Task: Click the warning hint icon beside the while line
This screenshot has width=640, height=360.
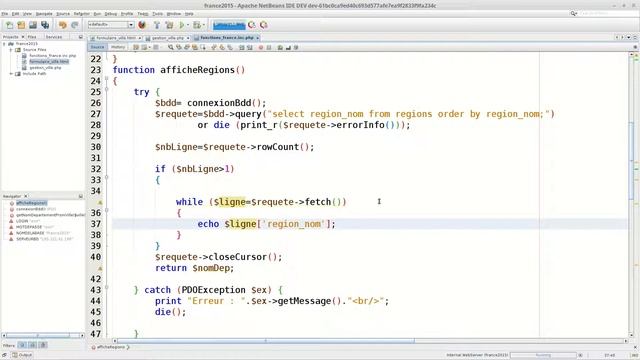Action: [100, 202]
